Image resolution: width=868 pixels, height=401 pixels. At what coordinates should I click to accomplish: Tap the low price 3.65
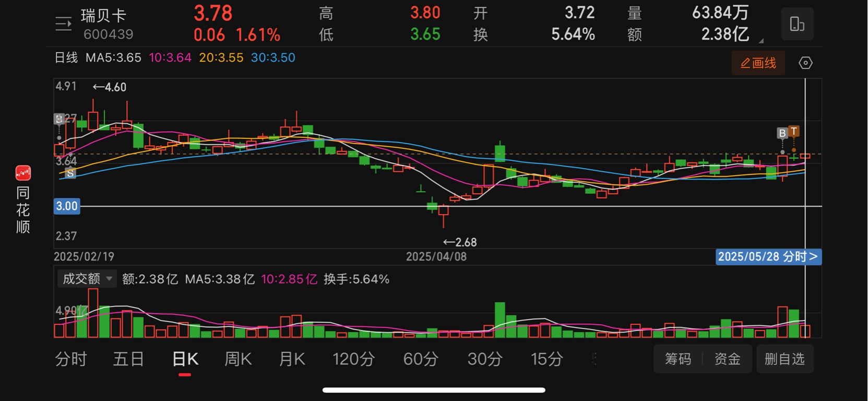coord(425,35)
